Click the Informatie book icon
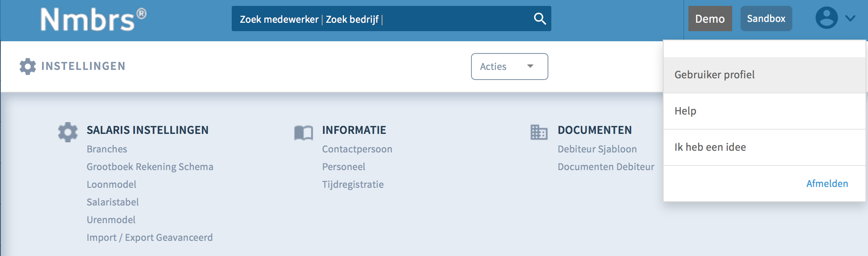 304,133
